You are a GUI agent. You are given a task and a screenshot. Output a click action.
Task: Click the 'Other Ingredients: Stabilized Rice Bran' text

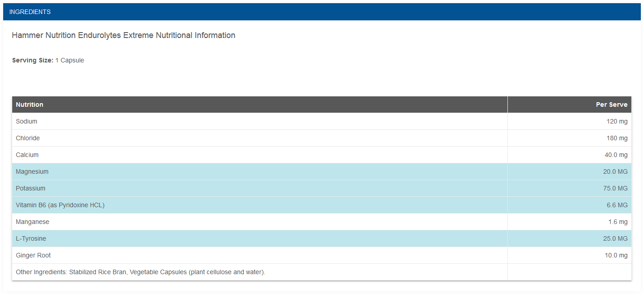point(71,272)
